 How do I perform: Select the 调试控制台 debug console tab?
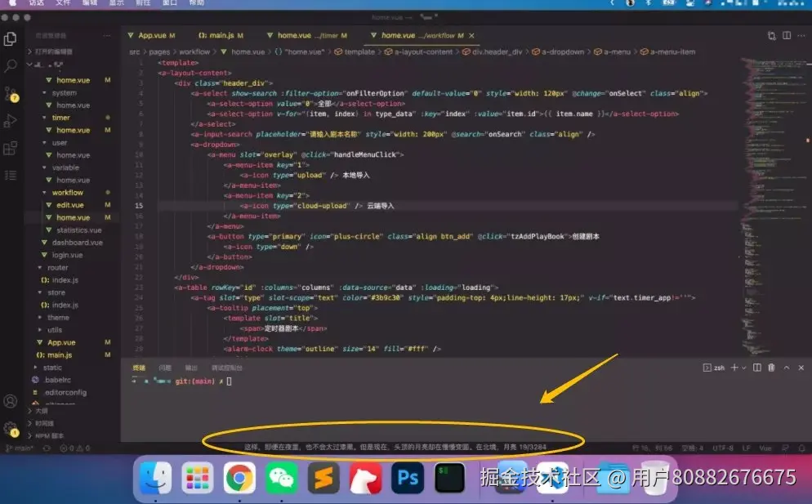coord(227,368)
